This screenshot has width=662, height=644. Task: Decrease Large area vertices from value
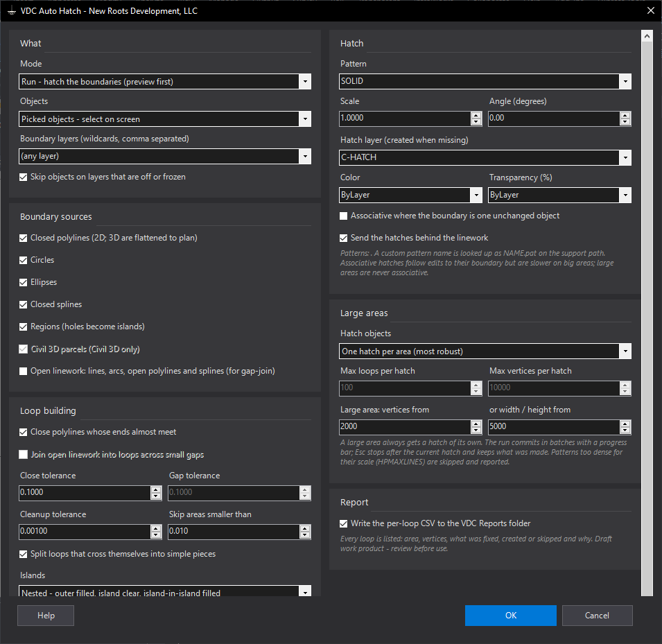click(x=476, y=430)
